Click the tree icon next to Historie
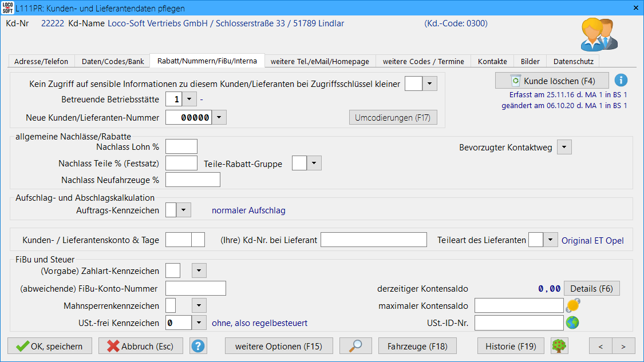 559,346
